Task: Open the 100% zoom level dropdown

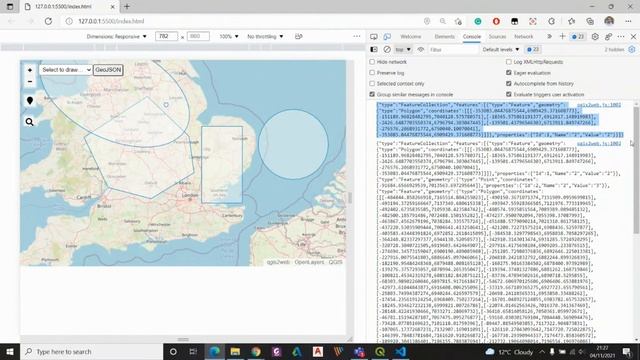Action: (x=229, y=36)
